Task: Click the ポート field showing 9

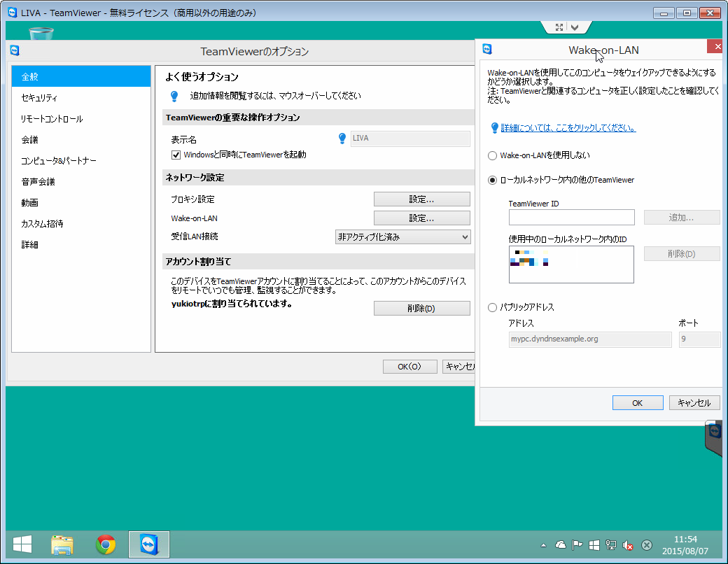Action: 699,339
